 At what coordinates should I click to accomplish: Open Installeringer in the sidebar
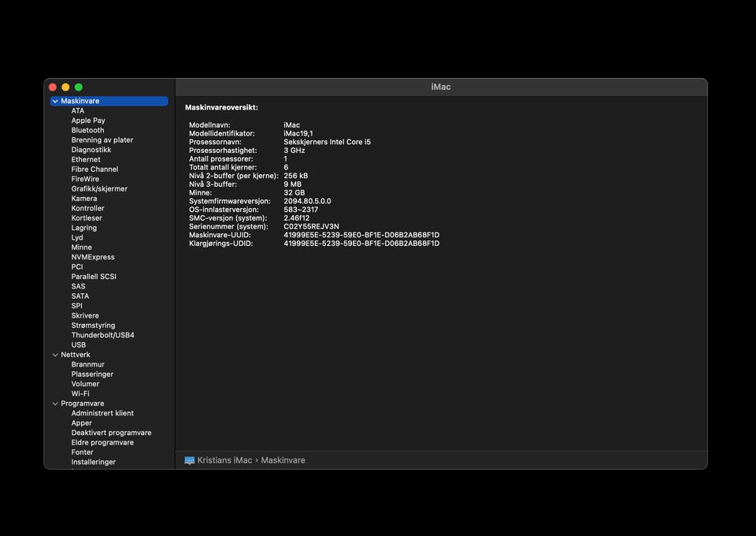94,462
